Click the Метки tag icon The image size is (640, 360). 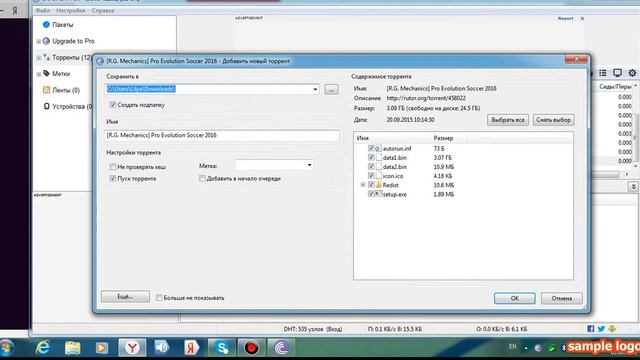47,73
